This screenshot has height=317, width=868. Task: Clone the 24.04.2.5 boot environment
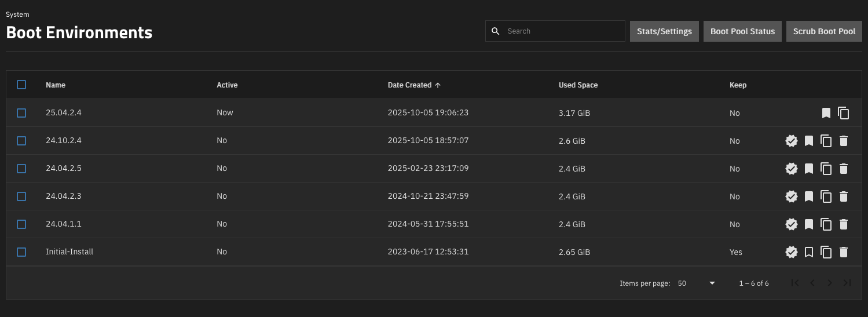[x=826, y=169]
